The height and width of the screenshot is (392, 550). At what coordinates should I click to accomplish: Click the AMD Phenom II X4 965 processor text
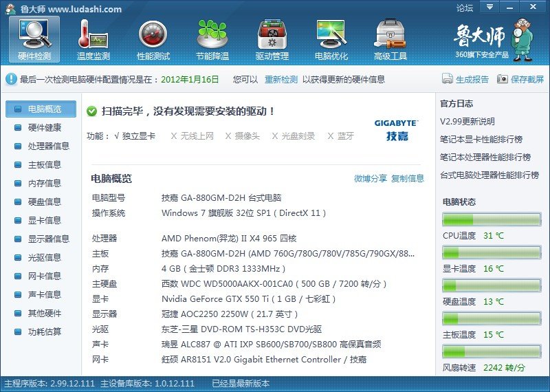(229, 239)
